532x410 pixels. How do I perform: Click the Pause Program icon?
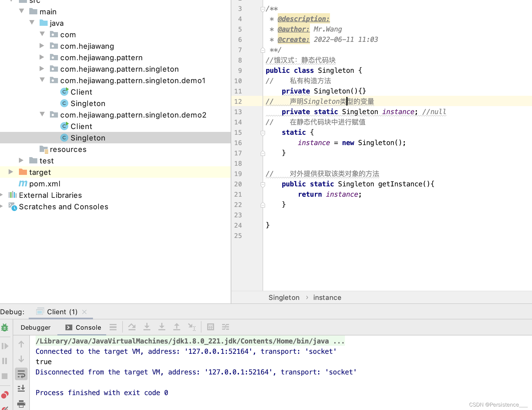click(5, 361)
